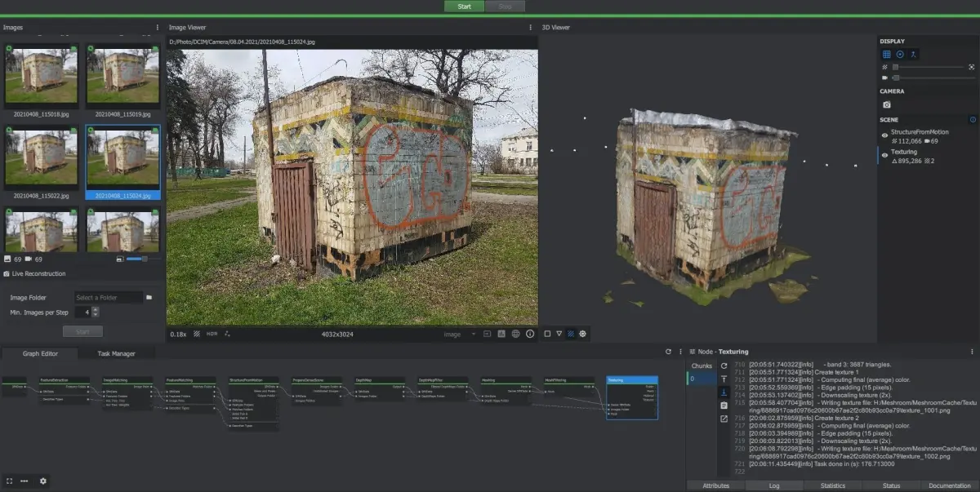The width and height of the screenshot is (980, 492).
Task: Adjust the point size slider
Action: click(x=928, y=66)
